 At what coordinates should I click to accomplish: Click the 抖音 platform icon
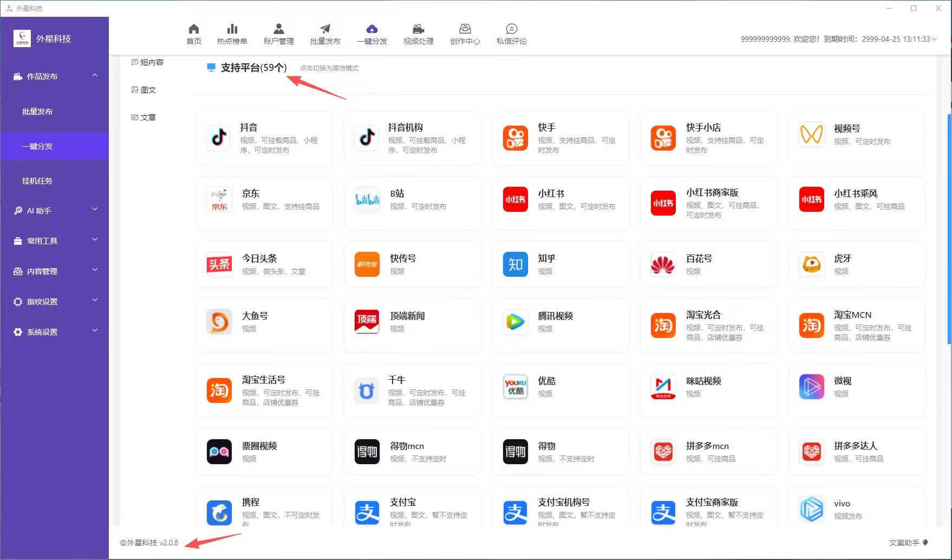click(219, 138)
